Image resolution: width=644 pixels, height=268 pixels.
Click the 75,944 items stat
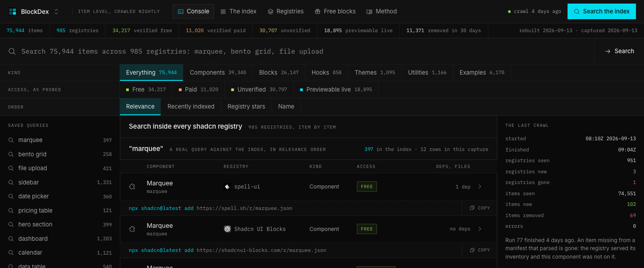(x=25, y=31)
